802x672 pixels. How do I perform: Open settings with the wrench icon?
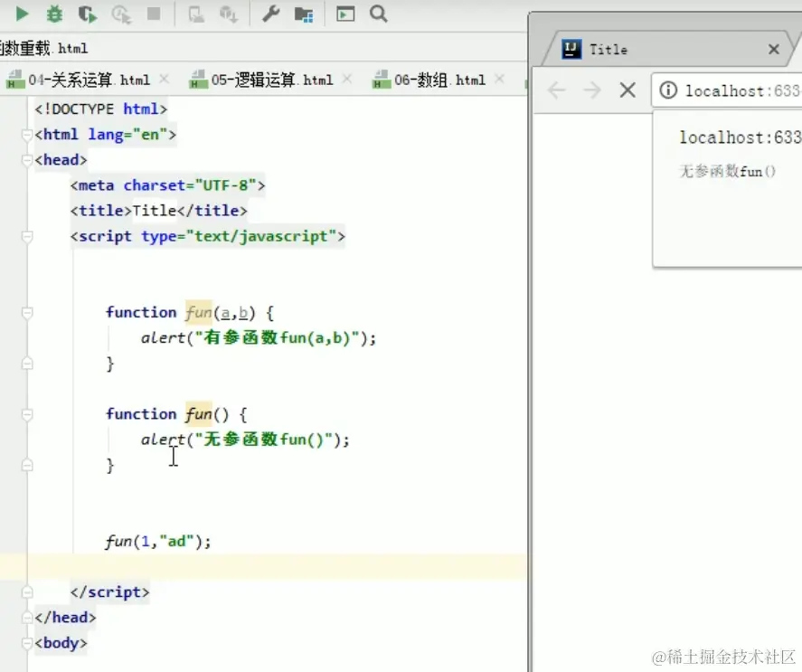[x=270, y=14]
